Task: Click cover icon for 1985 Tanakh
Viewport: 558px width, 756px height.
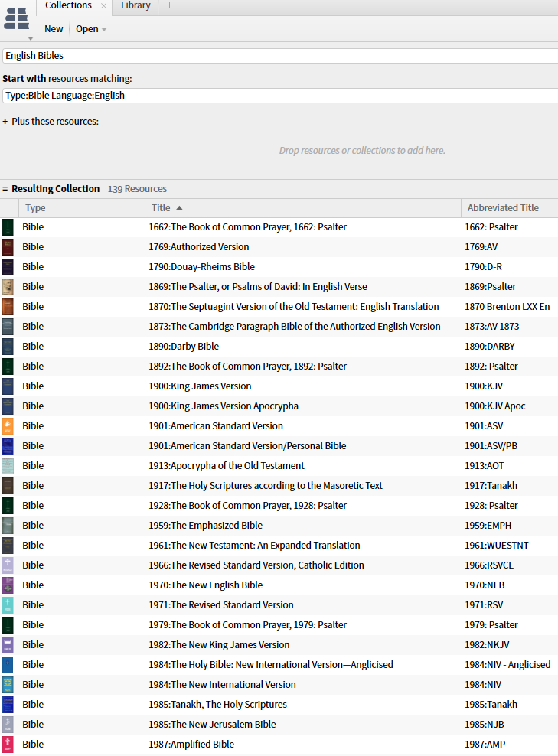Action: point(8,705)
